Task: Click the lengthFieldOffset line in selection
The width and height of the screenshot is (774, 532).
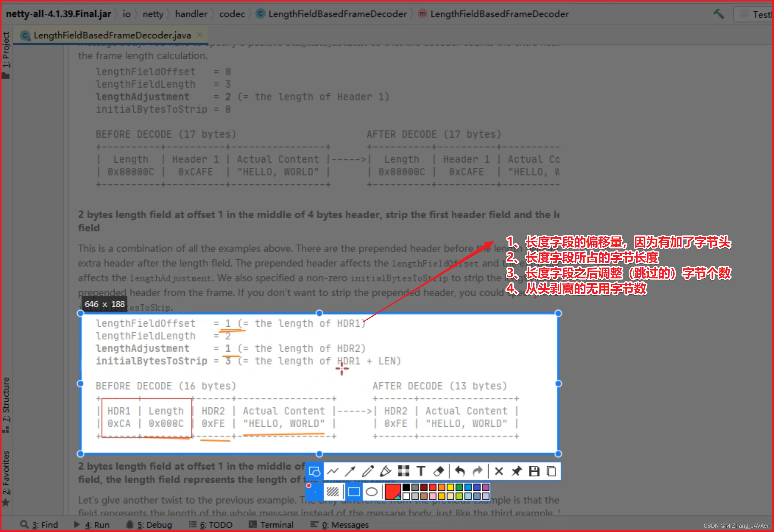Action: 231,323
